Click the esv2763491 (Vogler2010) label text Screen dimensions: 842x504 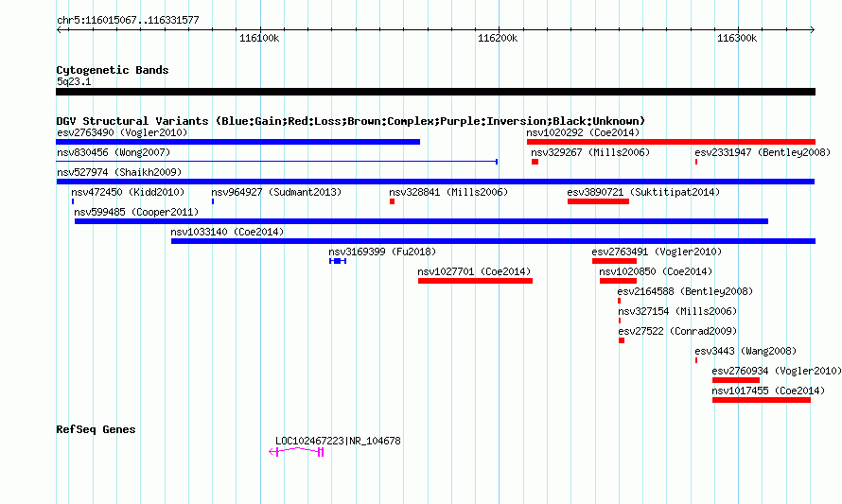point(657,252)
